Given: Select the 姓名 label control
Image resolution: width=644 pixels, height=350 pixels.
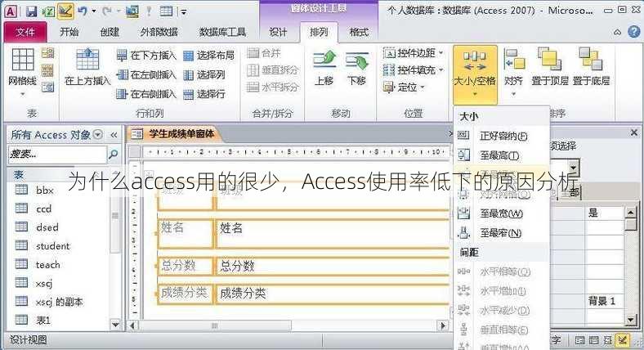Looking at the screenshot, I should [186, 234].
